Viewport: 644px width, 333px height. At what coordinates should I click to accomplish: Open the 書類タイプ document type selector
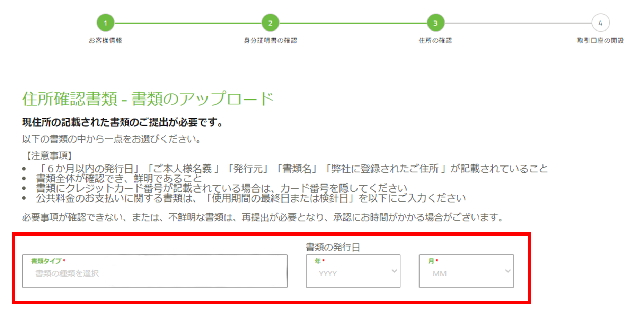point(155,271)
